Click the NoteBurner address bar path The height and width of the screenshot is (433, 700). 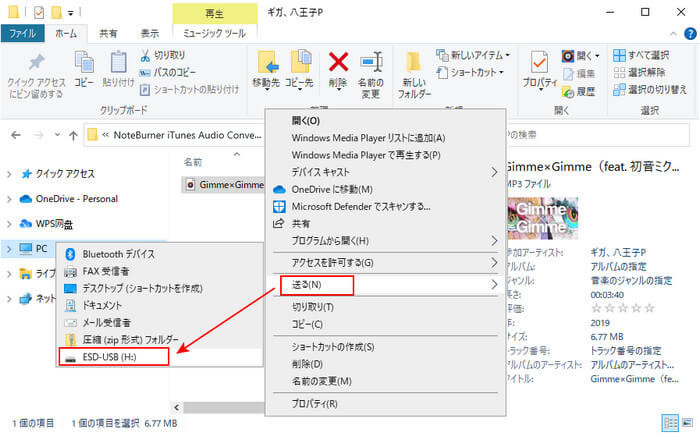188,135
